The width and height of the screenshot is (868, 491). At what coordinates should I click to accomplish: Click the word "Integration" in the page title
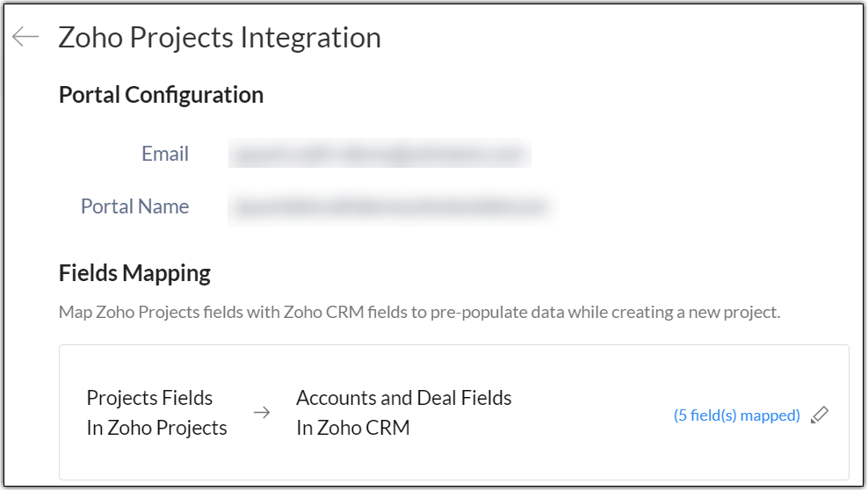tap(311, 37)
